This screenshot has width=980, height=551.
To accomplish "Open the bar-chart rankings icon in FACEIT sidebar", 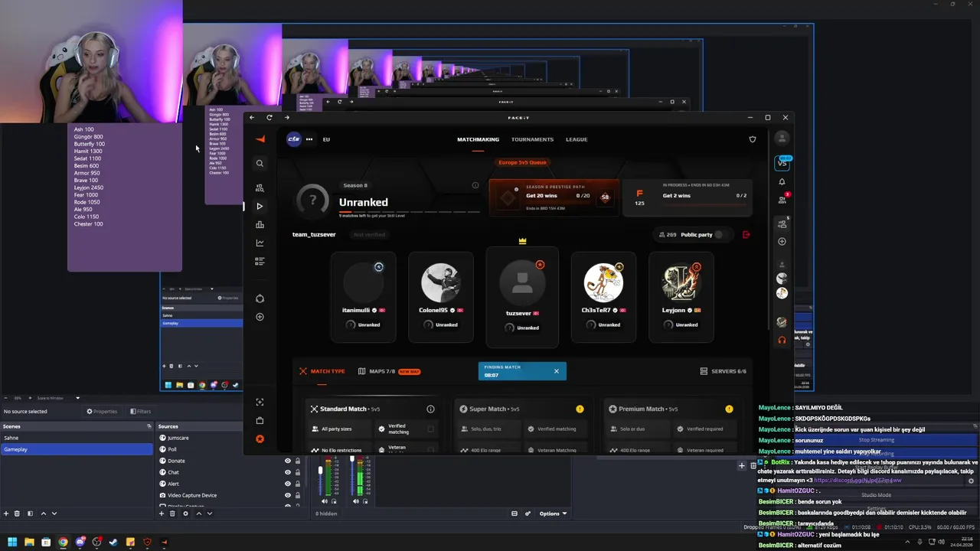I will (260, 224).
